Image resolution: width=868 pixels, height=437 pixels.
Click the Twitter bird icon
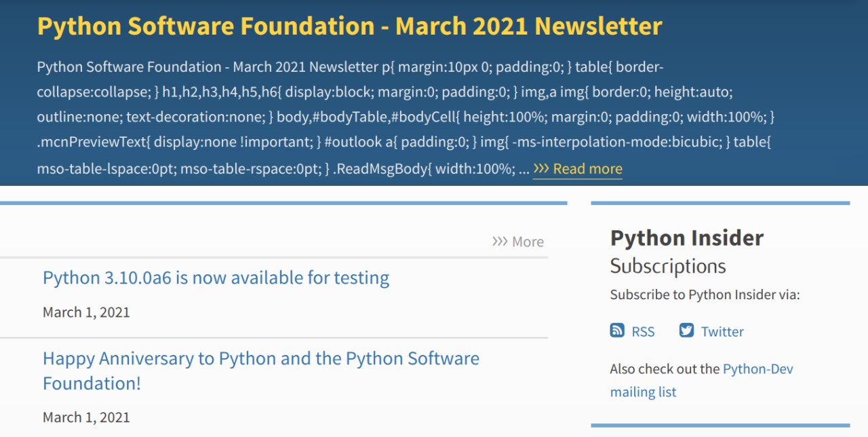(686, 330)
